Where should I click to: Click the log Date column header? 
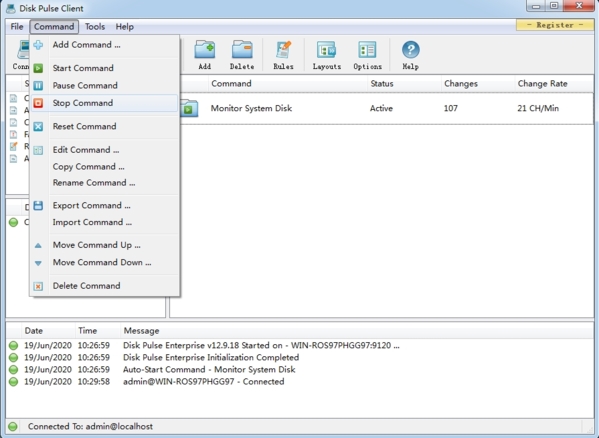point(49,331)
